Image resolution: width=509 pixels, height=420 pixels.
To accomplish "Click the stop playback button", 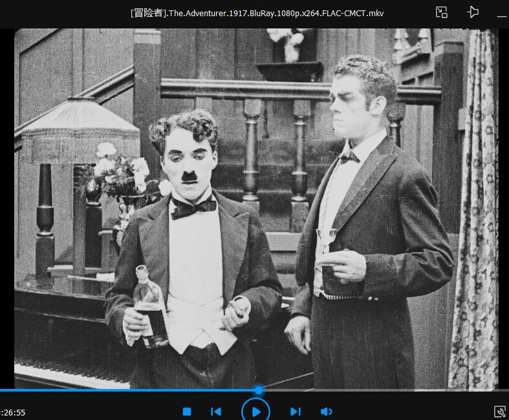I will click(187, 412).
